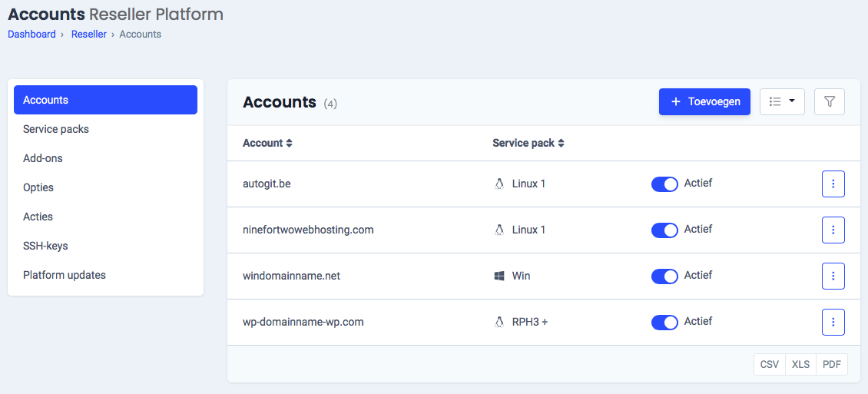Export the accounts as CSV
This screenshot has height=394, width=868.
(769, 365)
